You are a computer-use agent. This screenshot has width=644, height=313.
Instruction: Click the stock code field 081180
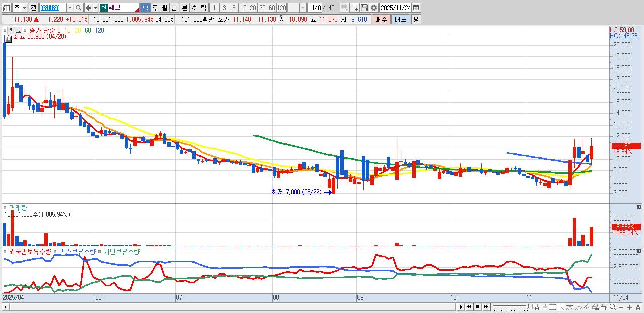pyautogui.click(x=52, y=8)
